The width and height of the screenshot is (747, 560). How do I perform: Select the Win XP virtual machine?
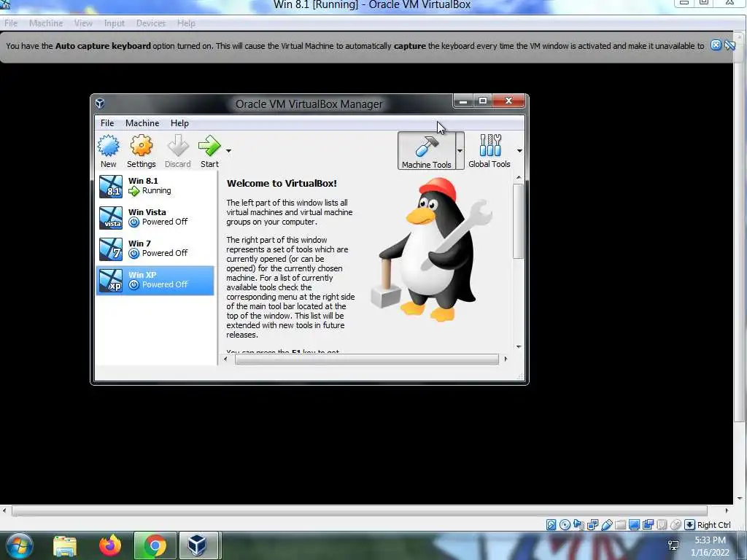155,281
